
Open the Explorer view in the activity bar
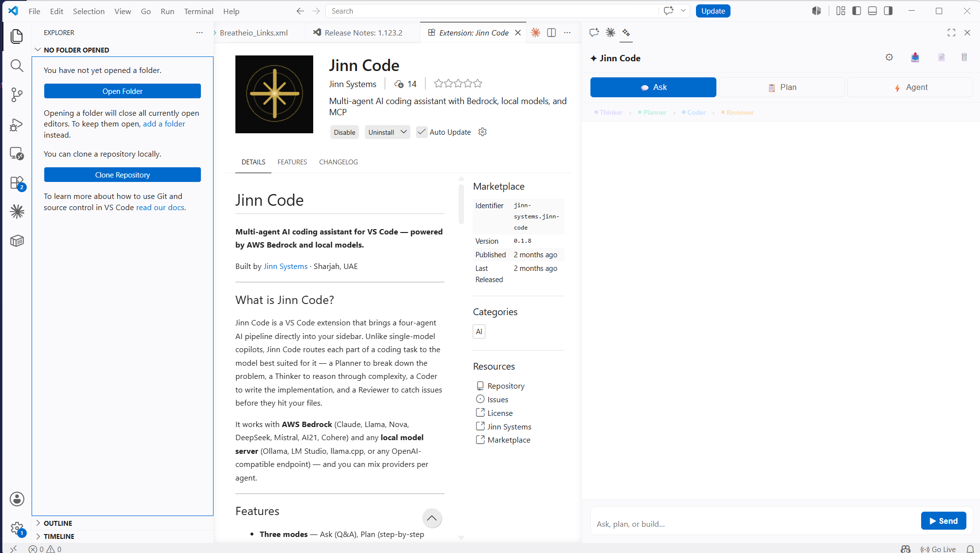tap(17, 36)
